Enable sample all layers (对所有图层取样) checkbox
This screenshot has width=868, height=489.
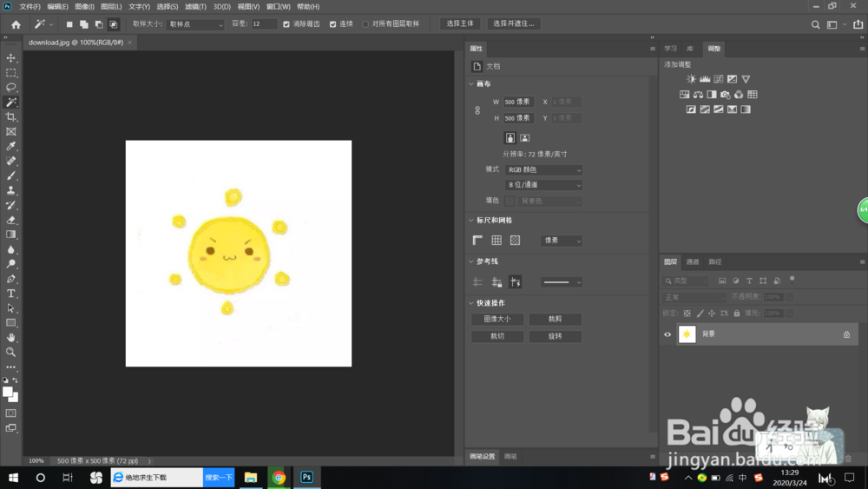coord(365,24)
